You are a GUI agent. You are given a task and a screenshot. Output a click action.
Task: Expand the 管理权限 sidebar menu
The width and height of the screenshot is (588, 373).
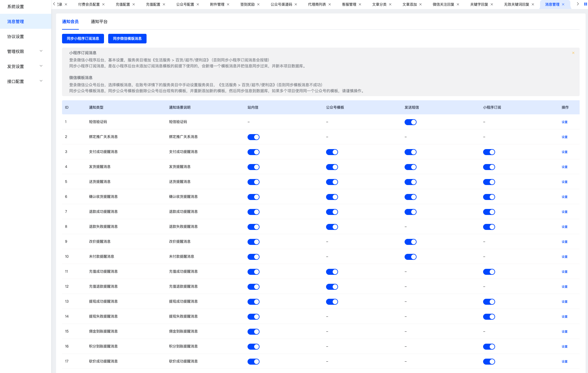tap(25, 51)
